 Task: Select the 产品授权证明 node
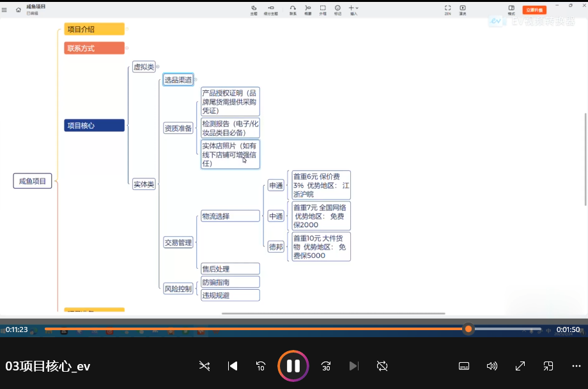(230, 102)
